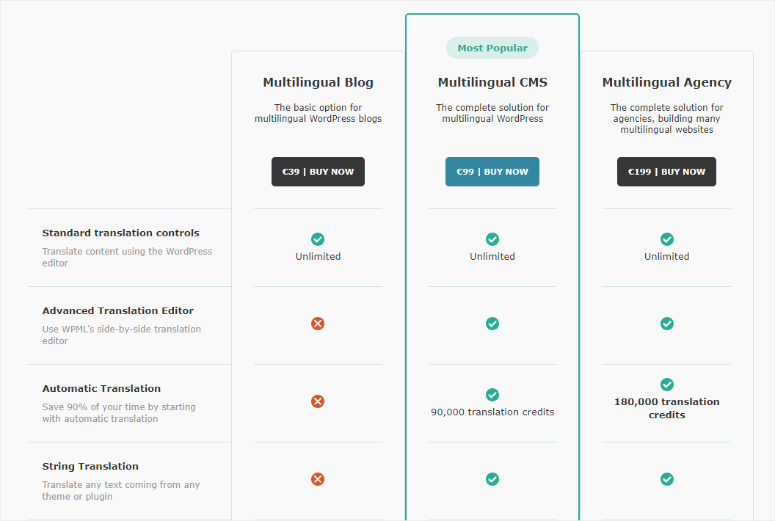Click the Automatic Translation feature title

(101, 389)
